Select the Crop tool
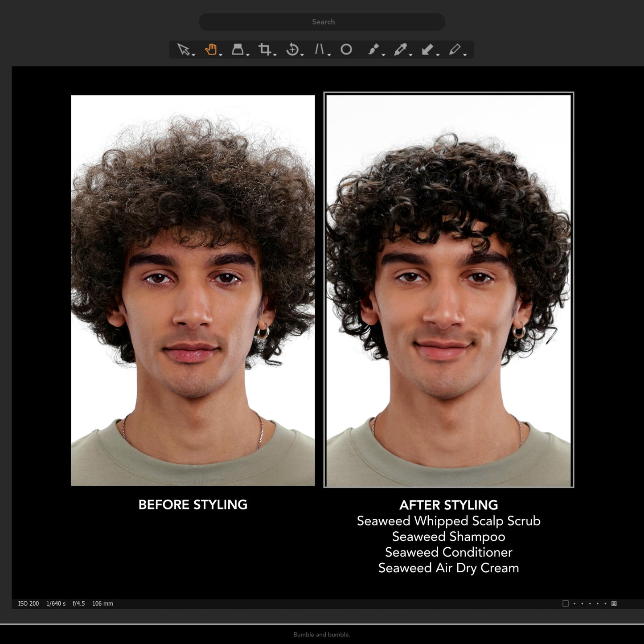This screenshot has height=644, width=644. pyautogui.click(x=265, y=49)
